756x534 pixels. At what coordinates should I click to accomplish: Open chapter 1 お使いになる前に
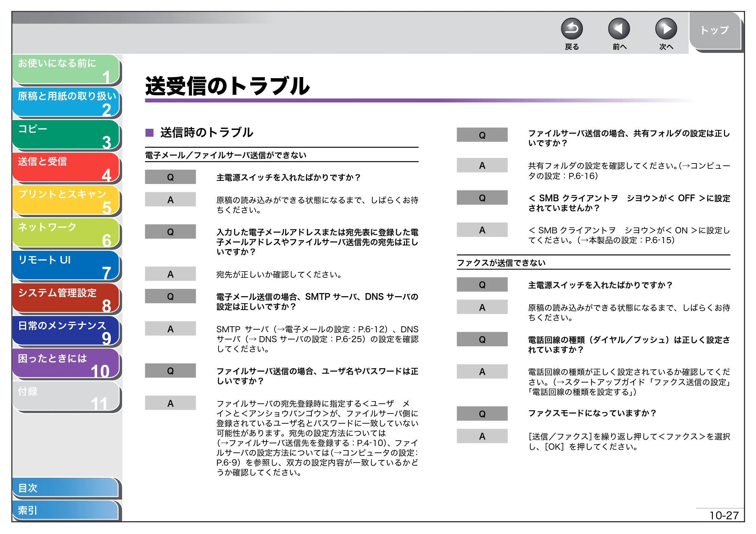pos(66,69)
